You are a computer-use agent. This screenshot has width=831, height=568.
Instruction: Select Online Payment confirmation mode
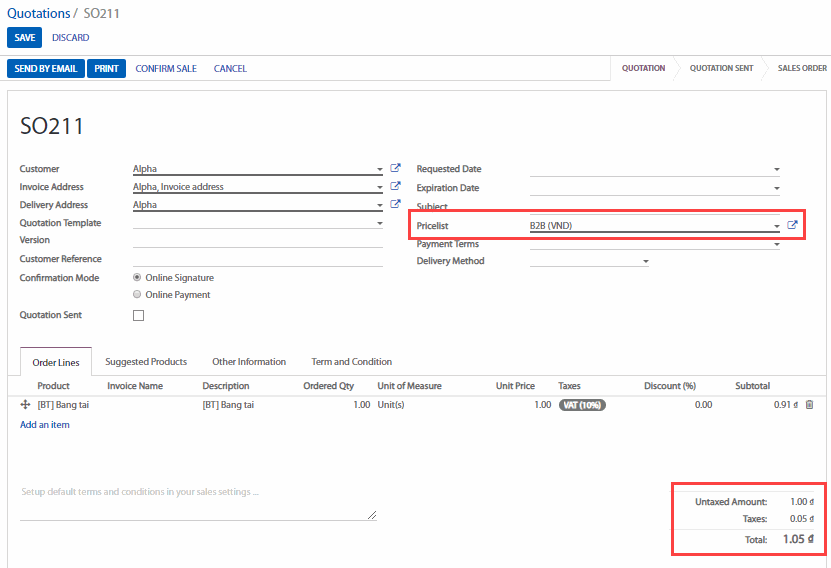click(x=137, y=295)
